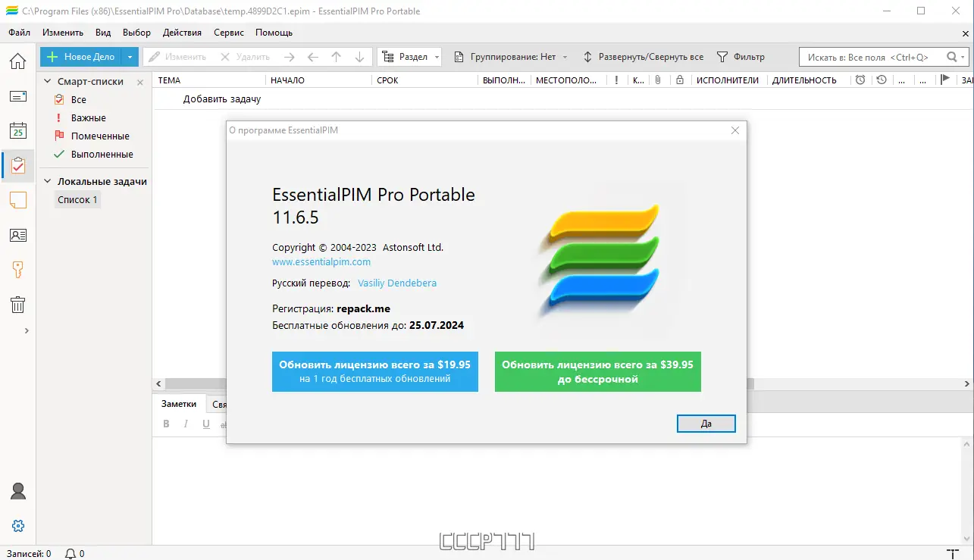
Task: Open the Mail module in the sidebar
Action: point(17,96)
